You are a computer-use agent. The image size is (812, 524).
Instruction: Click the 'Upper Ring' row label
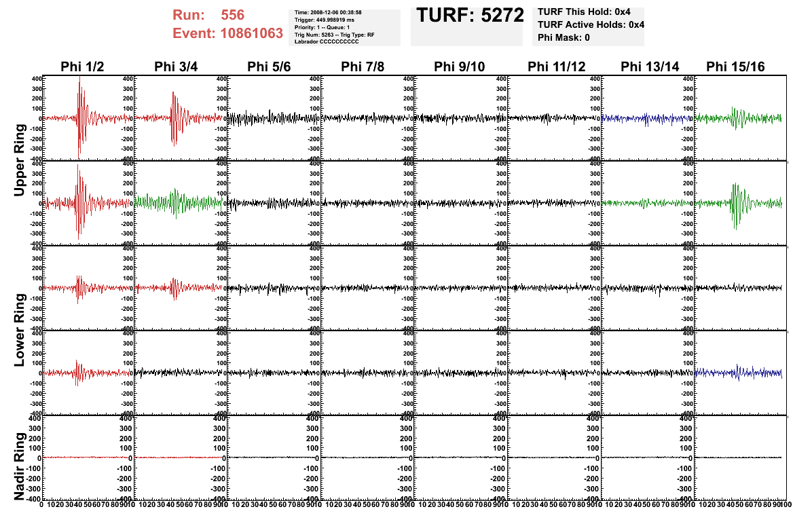20,160
